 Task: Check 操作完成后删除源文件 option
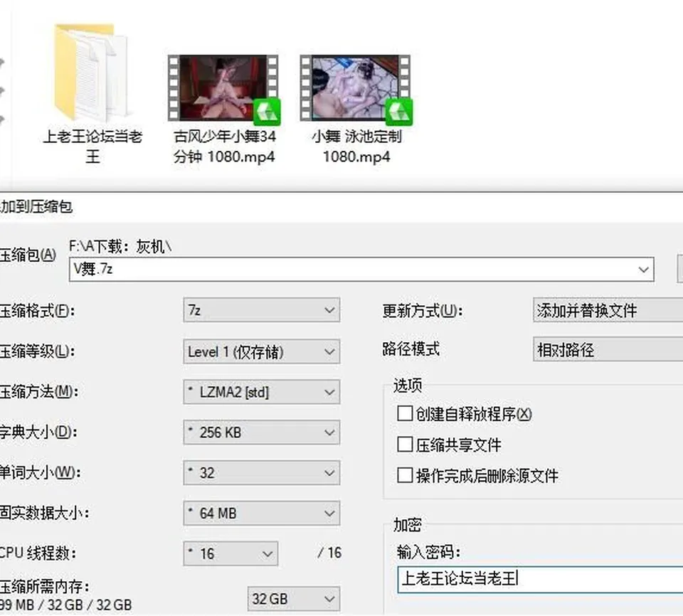(x=405, y=475)
